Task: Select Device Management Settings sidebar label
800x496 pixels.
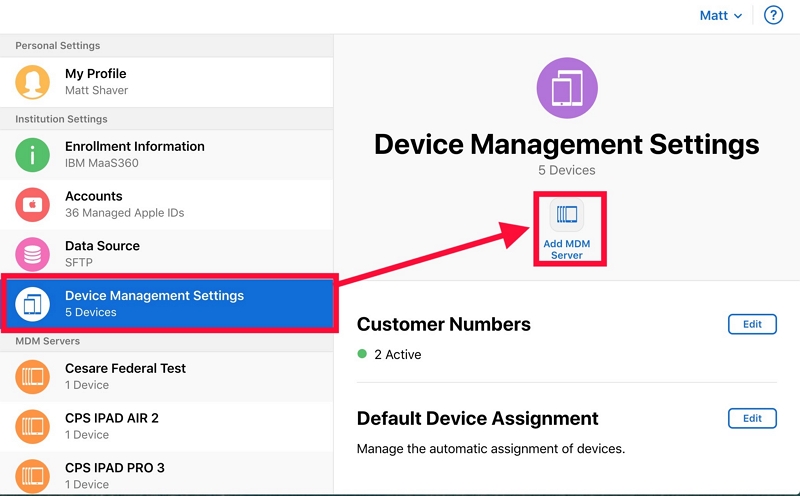Action: click(154, 295)
